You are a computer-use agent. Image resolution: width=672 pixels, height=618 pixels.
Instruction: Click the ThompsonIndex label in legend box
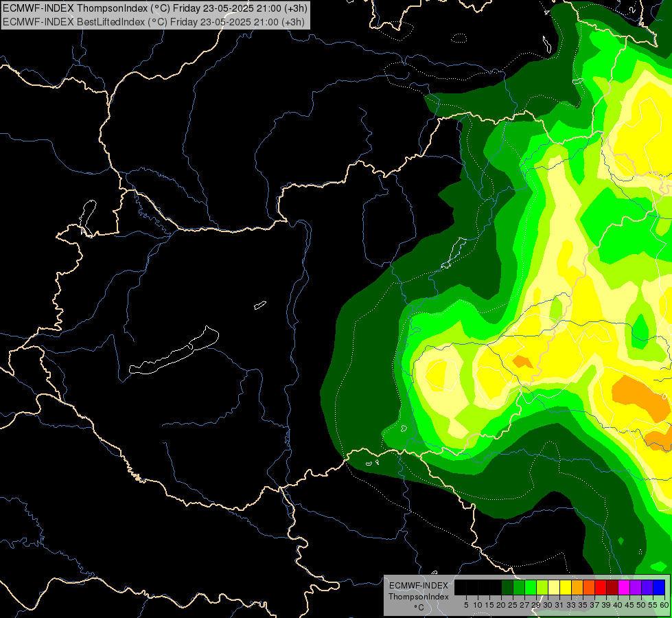[x=419, y=597]
